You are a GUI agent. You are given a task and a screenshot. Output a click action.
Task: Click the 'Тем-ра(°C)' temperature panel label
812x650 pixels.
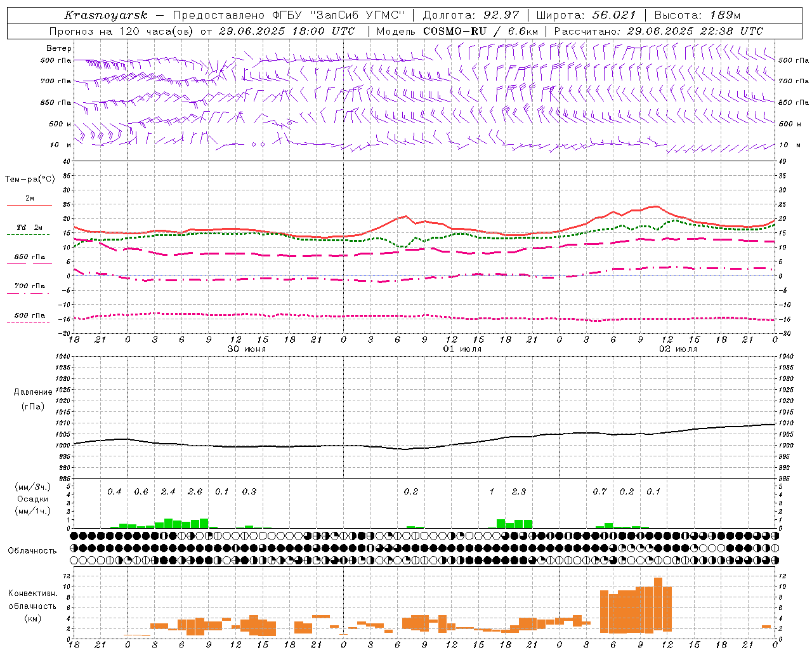click(30, 180)
